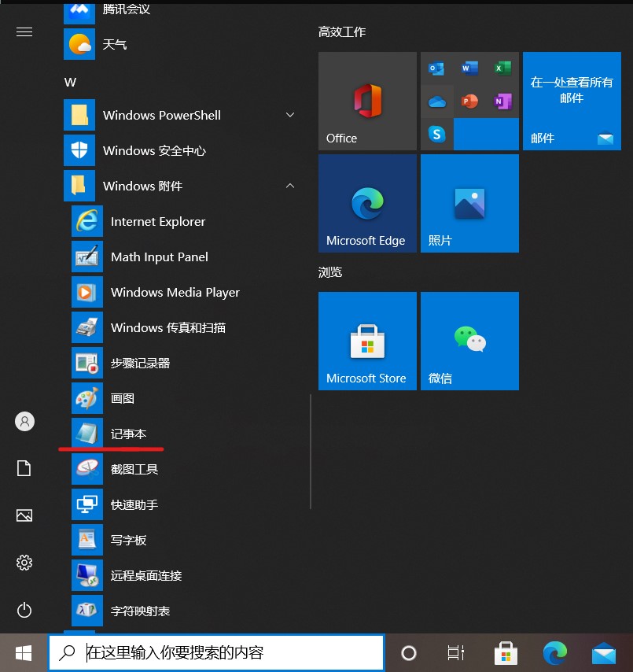Screen dimensions: 633x672
Task: Open the 邮件 Mail tile
Action: [572, 102]
